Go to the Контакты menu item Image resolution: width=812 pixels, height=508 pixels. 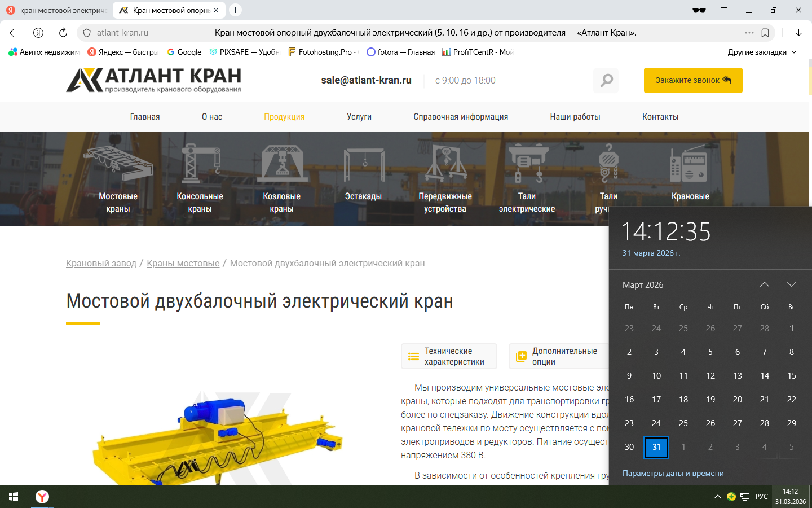[x=660, y=117]
